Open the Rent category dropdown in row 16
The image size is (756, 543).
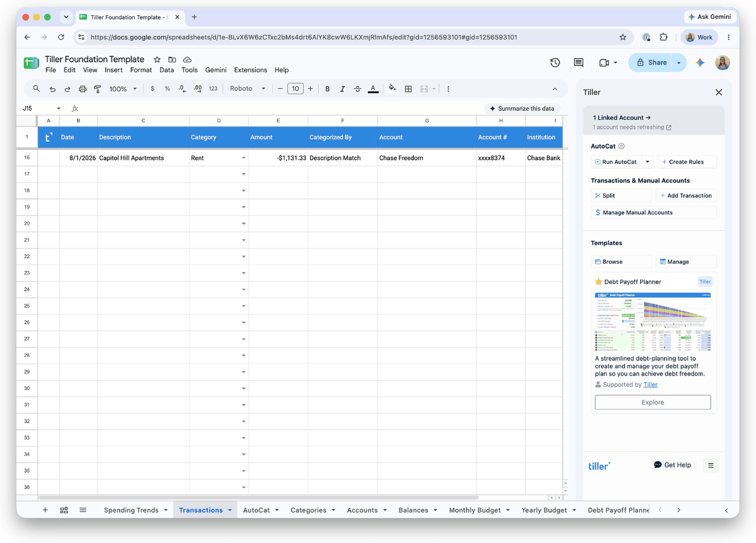pyautogui.click(x=243, y=158)
